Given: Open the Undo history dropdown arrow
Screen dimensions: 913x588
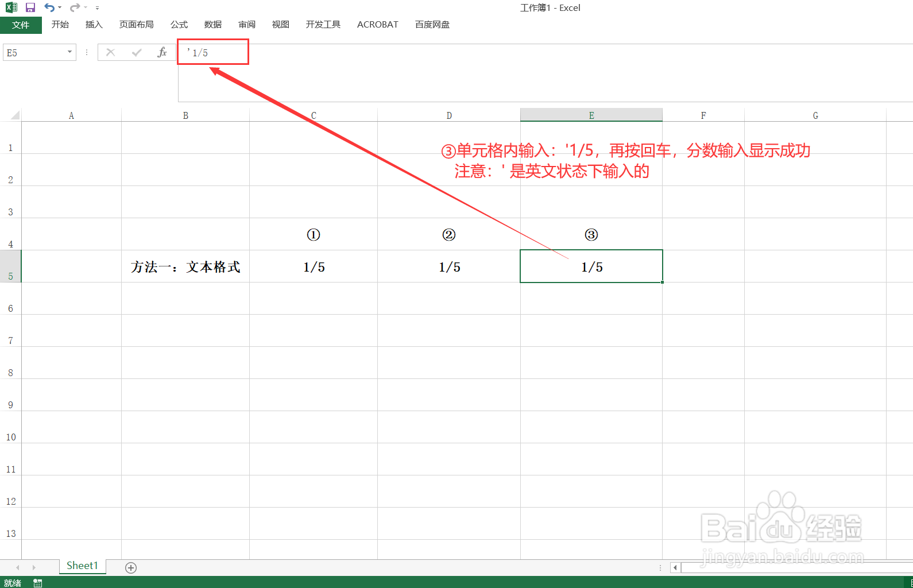Looking at the screenshot, I should (x=60, y=8).
